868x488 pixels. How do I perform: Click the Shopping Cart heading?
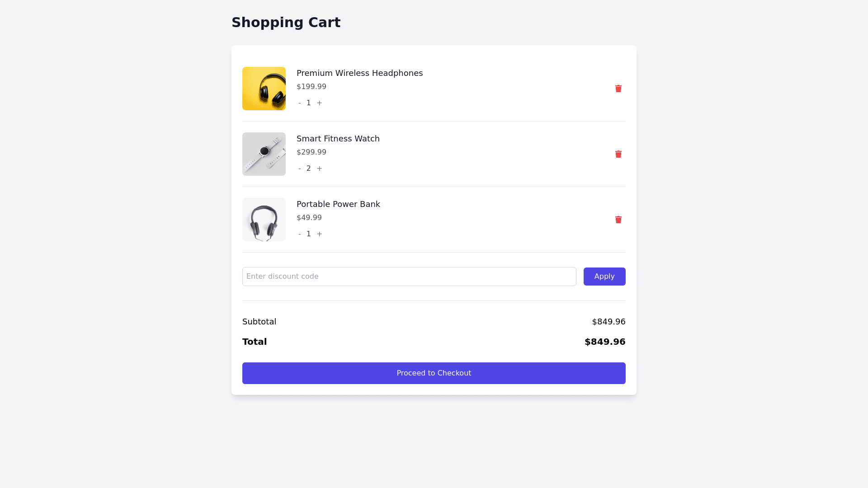point(286,23)
